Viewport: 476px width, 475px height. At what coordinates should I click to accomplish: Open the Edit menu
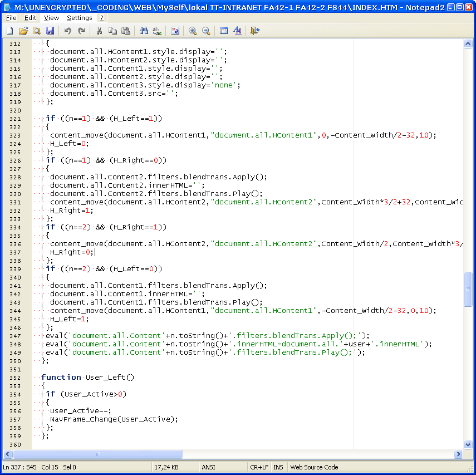coord(31,18)
